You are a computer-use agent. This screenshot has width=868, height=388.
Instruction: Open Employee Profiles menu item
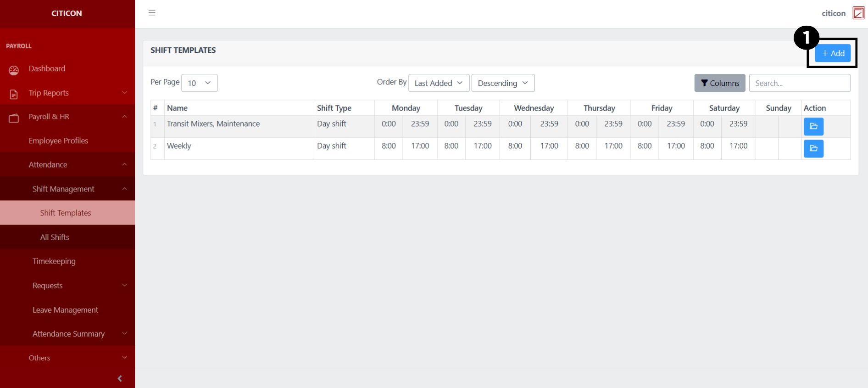point(58,141)
